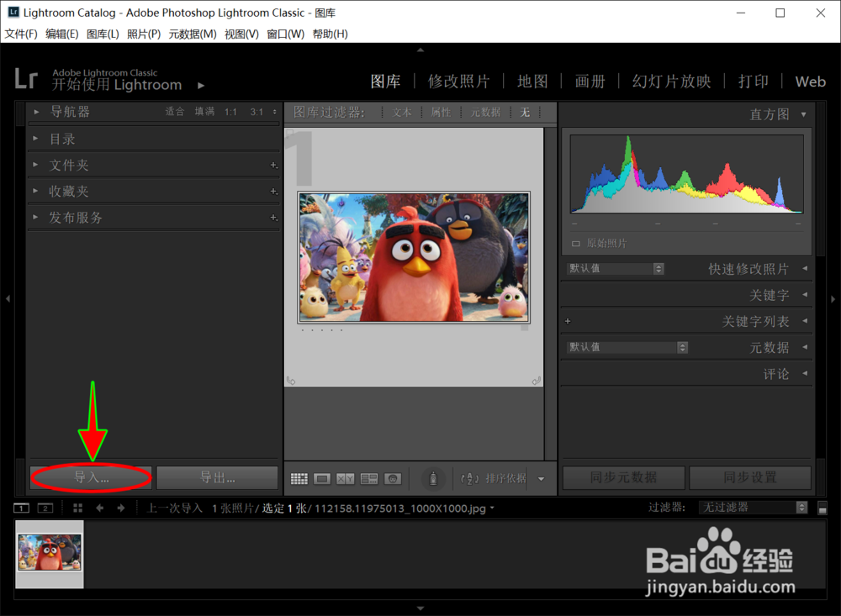The width and height of the screenshot is (841, 616).
Task: Add a folder with the plus icon
Action: coord(273,165)
